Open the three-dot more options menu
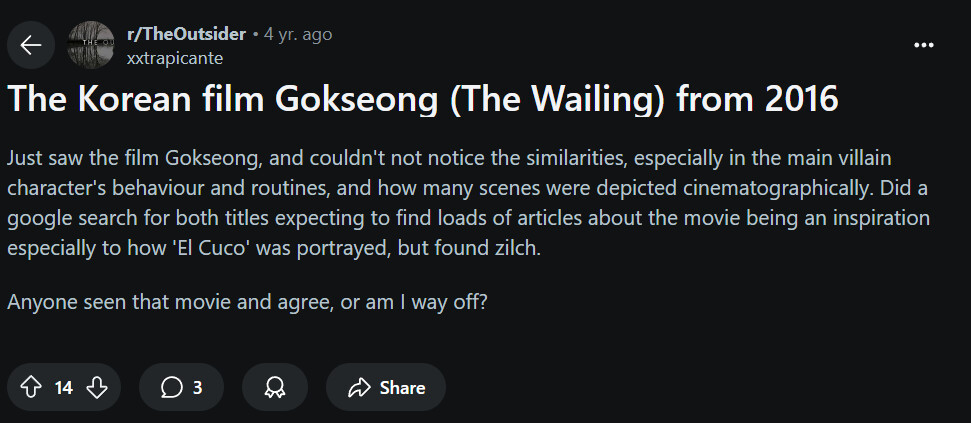The image size is (971, 423). click(924, 45)
